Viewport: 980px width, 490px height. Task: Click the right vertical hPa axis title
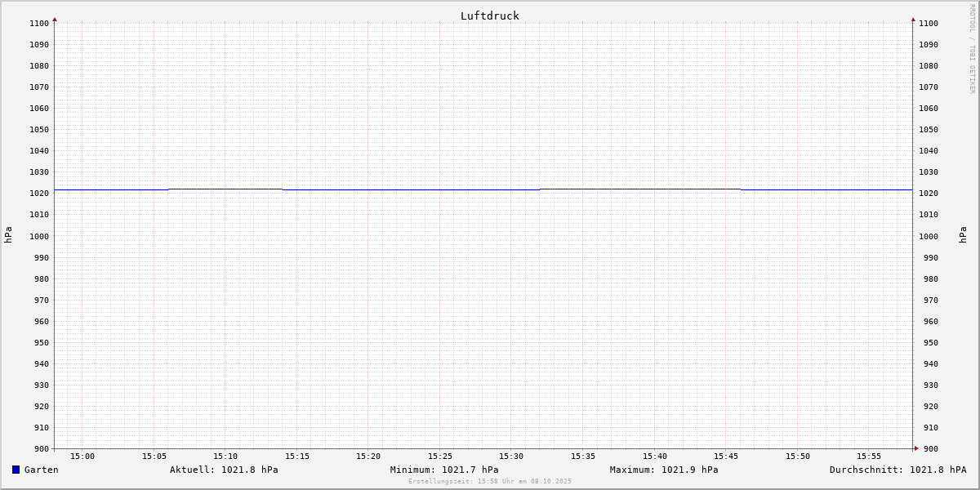coord(963,234)
